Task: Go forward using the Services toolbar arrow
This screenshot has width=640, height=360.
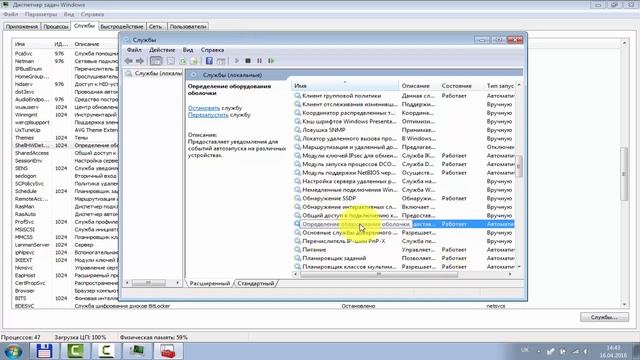Action: [x=140, y=61]
